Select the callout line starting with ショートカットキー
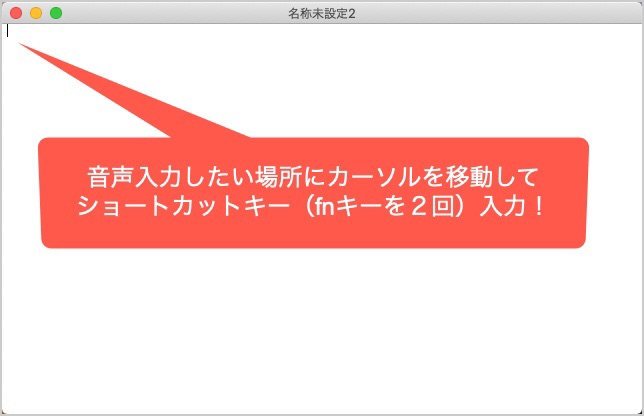The height and width of the screenshot is (416, 644). coord(311,206)
